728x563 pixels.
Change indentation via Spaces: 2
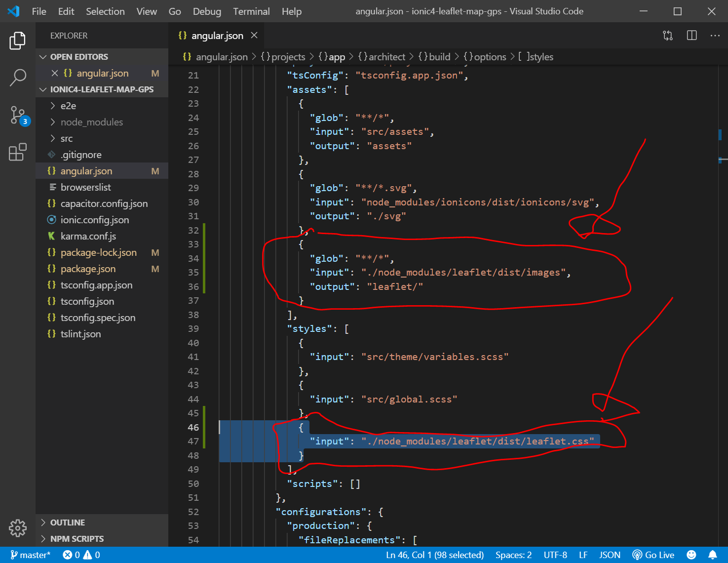pos(513,555)
